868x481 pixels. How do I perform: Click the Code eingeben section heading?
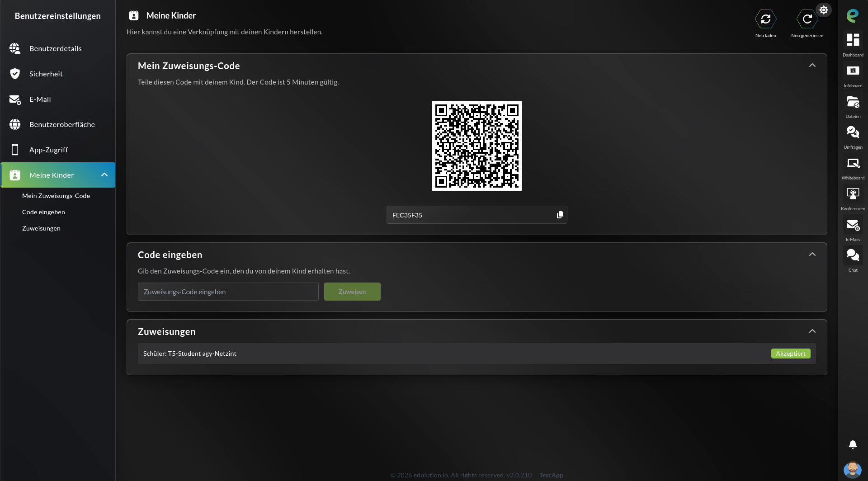pos(170,255)
